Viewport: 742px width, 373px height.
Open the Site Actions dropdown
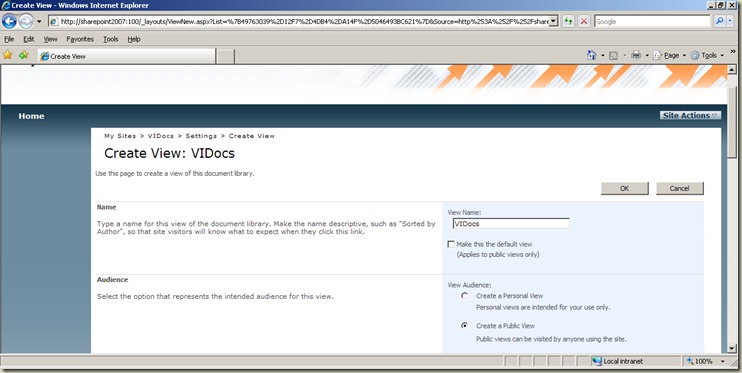[690, 115]
